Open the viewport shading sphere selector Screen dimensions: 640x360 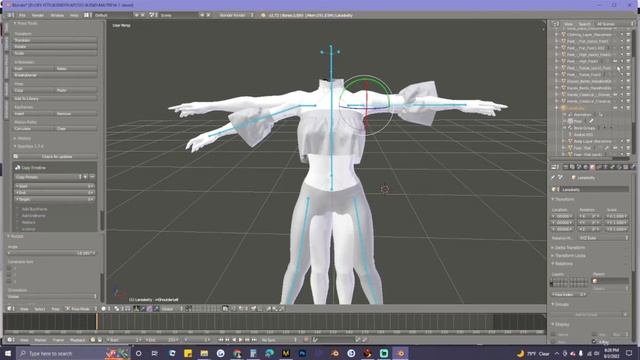pos(105,309)
